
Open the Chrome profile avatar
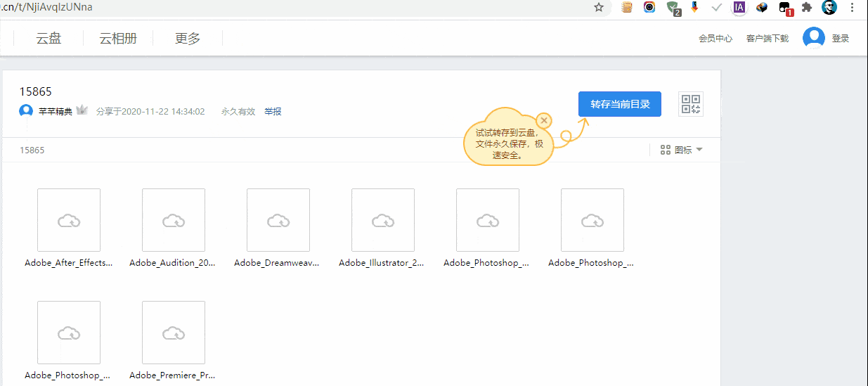829,7
